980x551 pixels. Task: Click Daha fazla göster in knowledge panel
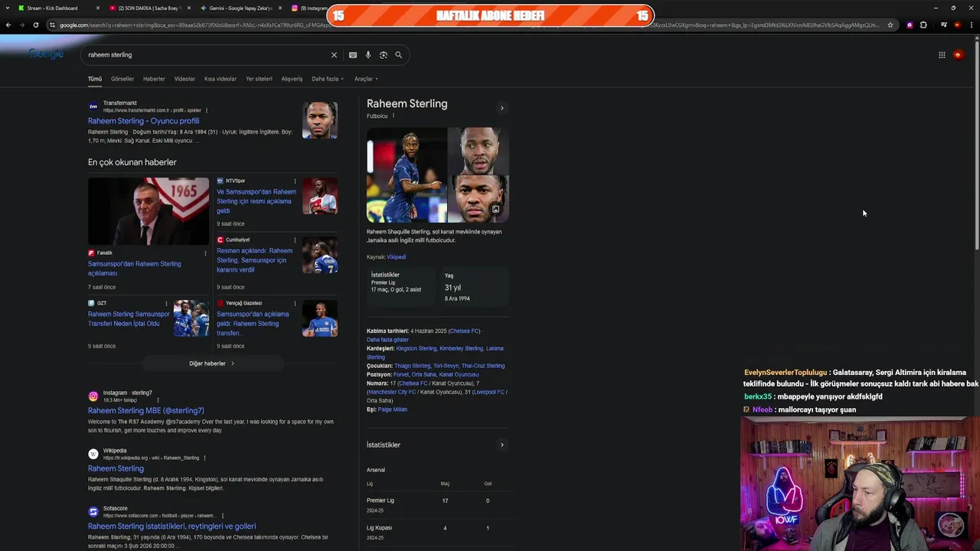[387, 340]
